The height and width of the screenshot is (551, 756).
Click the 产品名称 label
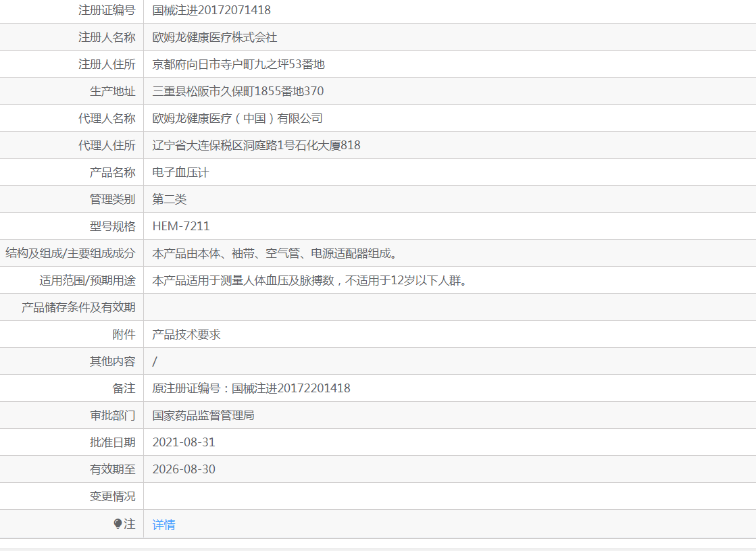coord(112,172)
